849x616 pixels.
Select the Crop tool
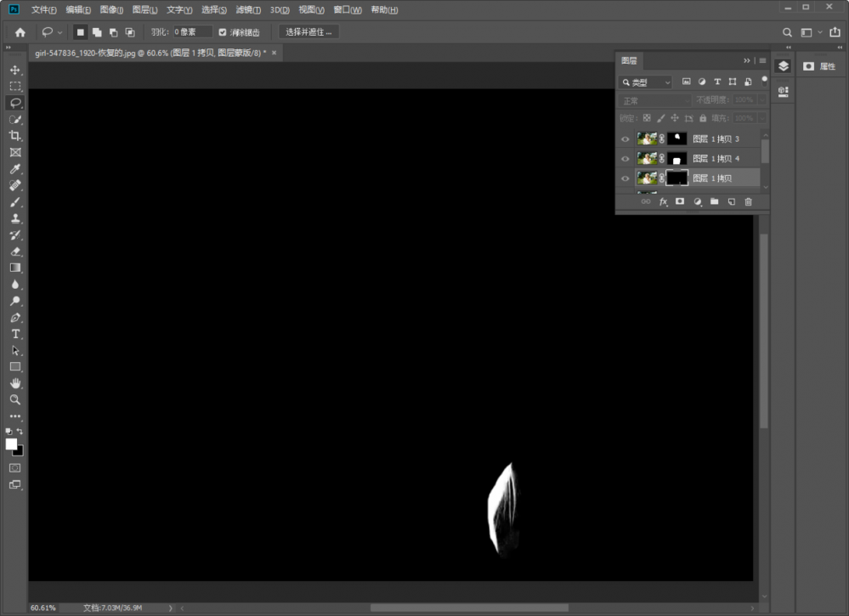(15, 136)
